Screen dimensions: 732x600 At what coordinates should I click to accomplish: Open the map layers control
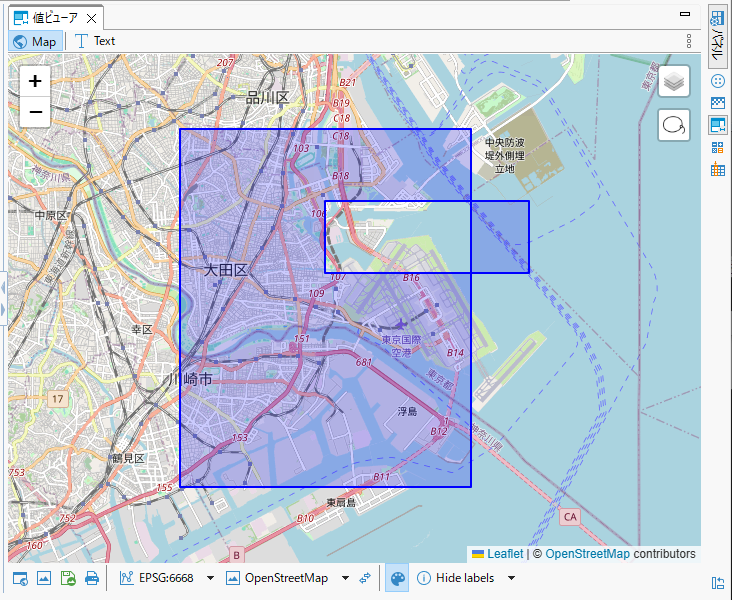(675, 81)
